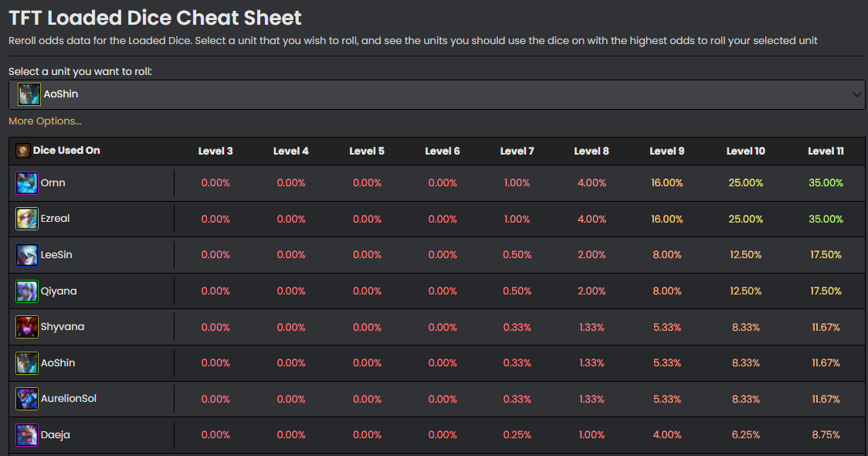Select the Qiyana name text
The width and height of the screenshot is (868, 456).
pyautogui.click(x=59, y=291)
